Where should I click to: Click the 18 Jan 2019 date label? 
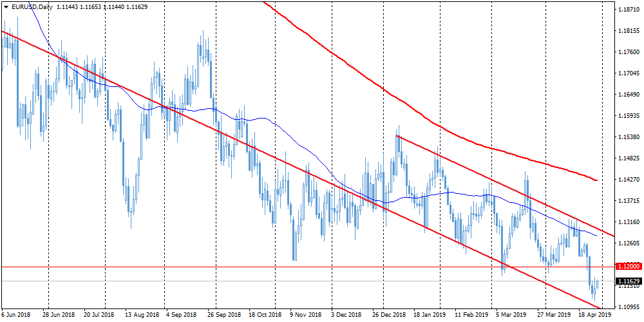(x=429, y=315)
